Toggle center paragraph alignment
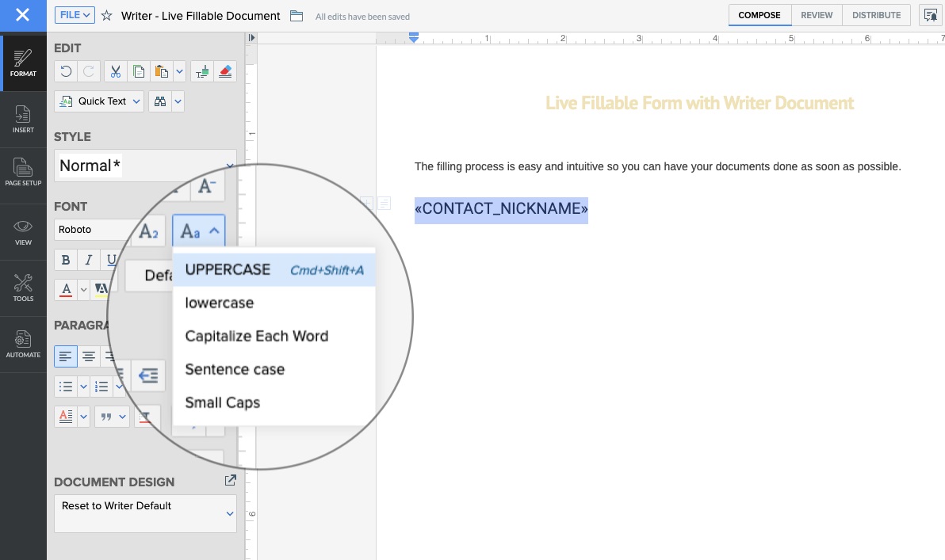 (x=89, y=356)
